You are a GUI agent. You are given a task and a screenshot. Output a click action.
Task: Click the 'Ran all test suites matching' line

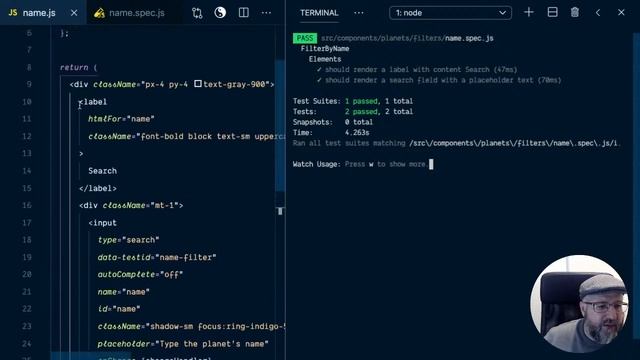pos(456,143)
